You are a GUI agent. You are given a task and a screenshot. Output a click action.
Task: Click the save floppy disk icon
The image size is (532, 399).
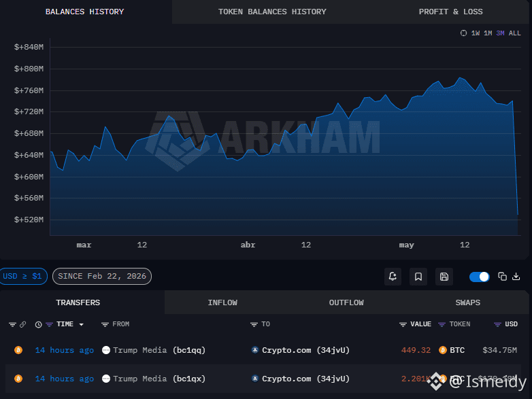click(444, 277)
